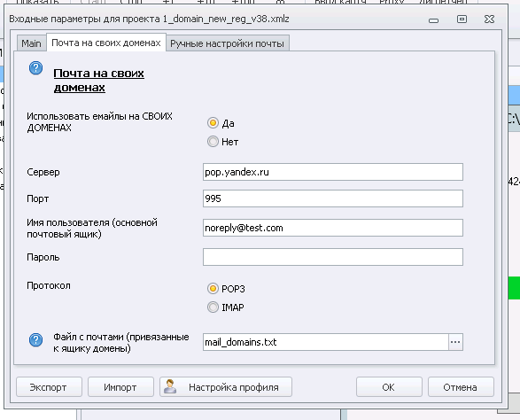Open help icon next to 'Файл с почтами'

[x=35, y=340]
